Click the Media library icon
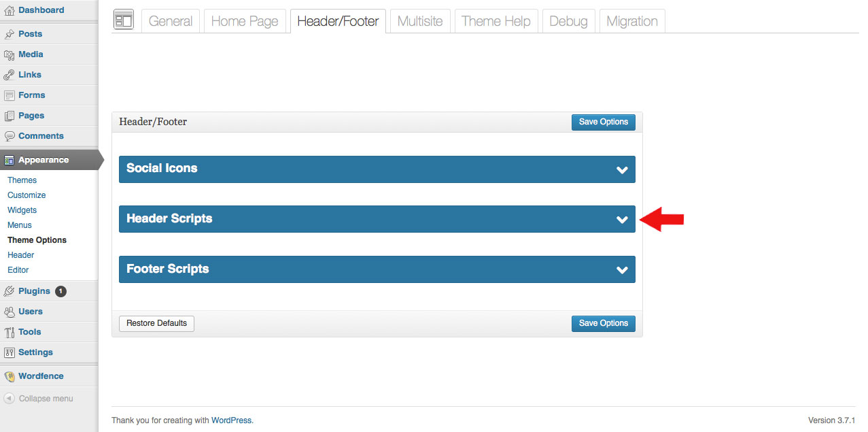 tap(9, 54)
